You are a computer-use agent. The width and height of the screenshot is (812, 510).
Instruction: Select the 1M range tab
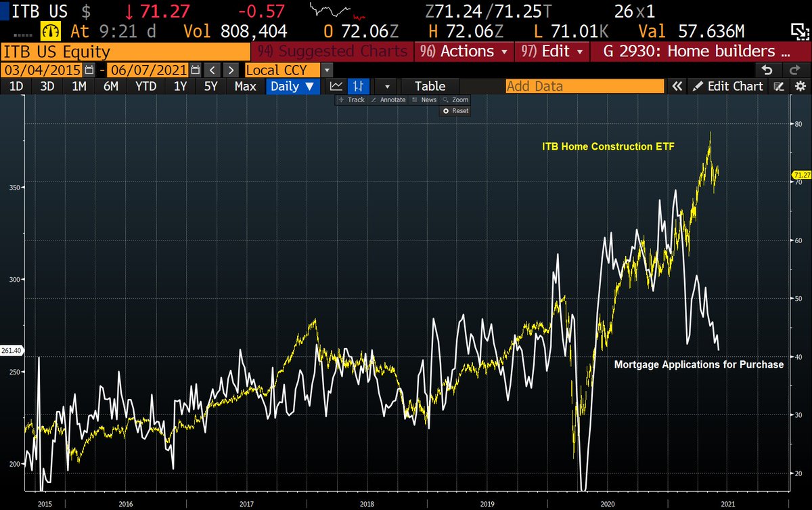(79, 86)
